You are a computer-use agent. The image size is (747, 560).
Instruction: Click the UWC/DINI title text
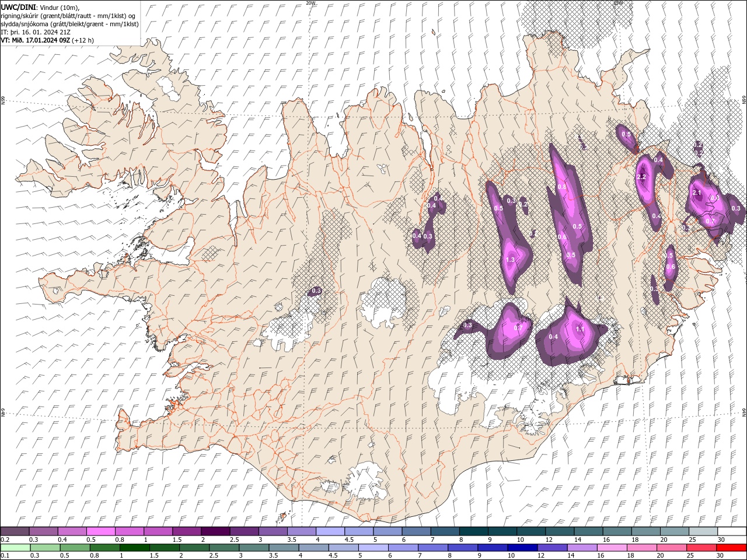tap(18, 6)
